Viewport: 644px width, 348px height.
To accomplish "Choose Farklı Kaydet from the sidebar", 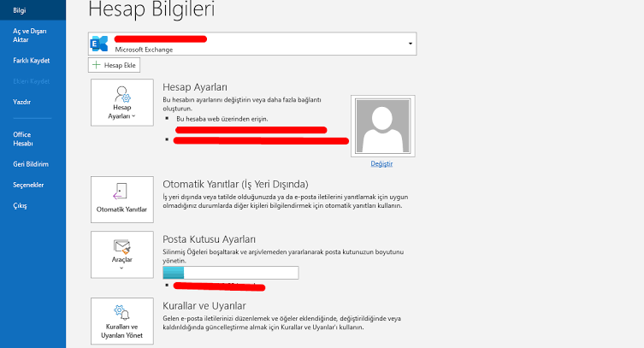I will (x=31, y=61).
